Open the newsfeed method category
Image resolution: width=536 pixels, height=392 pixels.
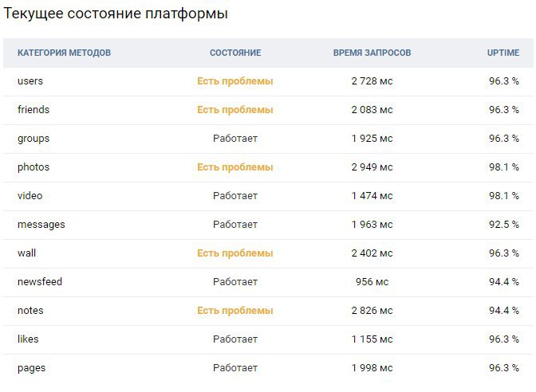click(x=40, y=282)
